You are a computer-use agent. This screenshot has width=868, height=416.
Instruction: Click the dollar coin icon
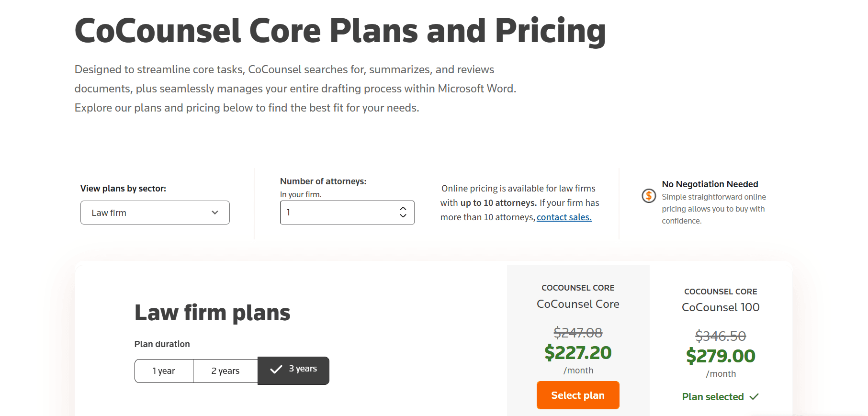(x=649, y=195)
